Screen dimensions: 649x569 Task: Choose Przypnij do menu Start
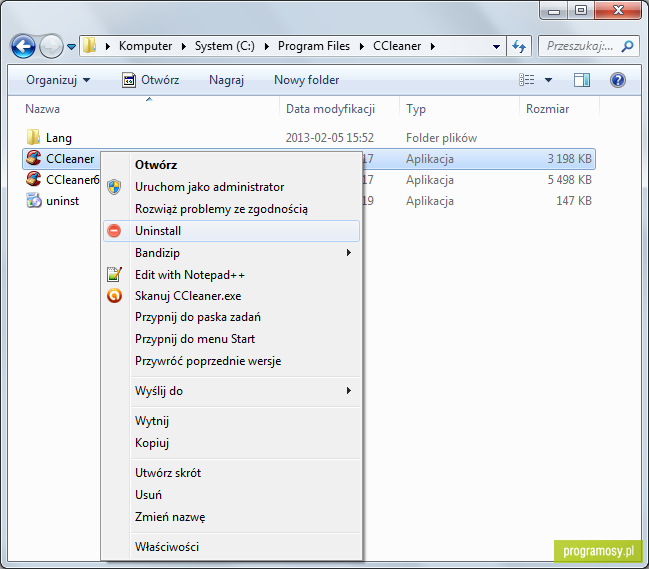point(231,339)
